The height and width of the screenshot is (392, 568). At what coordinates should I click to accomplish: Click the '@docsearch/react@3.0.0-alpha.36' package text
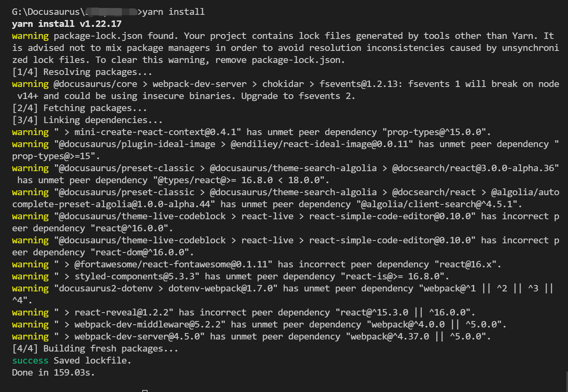point(475,168)
